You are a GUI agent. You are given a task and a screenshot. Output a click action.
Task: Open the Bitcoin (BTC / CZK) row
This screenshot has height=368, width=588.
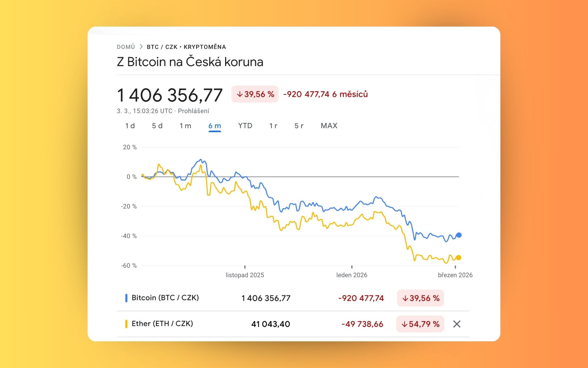pos(165,298)
